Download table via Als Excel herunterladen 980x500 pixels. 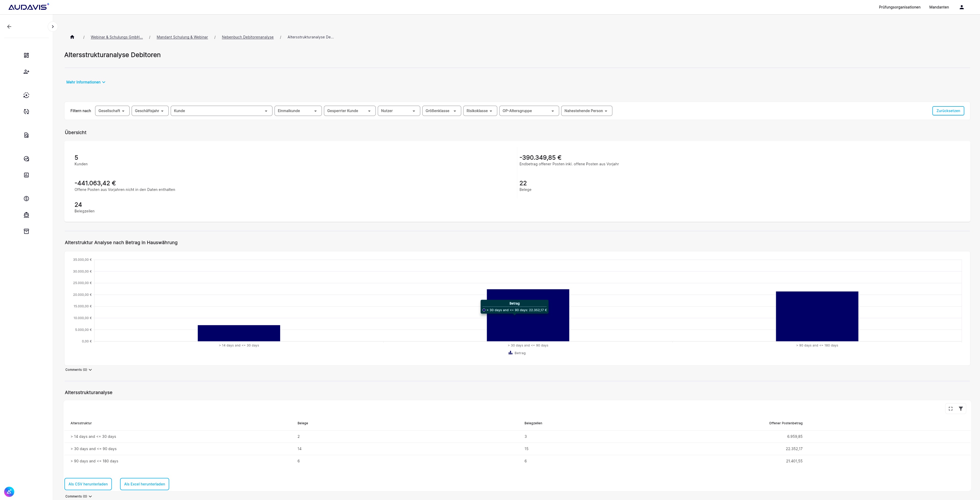(x=144, y=484)
